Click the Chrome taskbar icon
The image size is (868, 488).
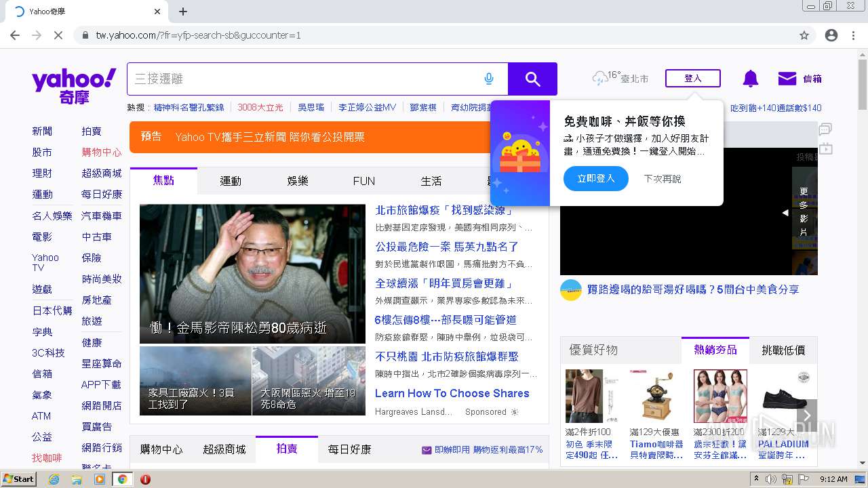coord(122,479)
